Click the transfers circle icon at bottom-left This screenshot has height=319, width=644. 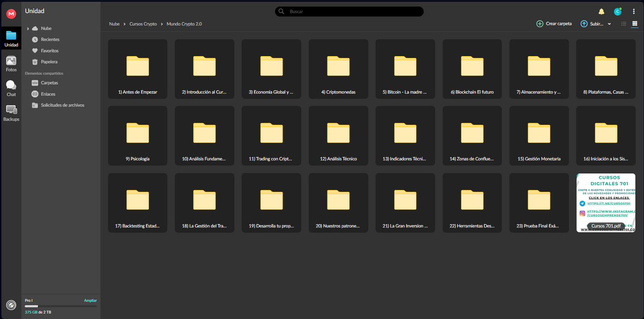pos(11,305)
